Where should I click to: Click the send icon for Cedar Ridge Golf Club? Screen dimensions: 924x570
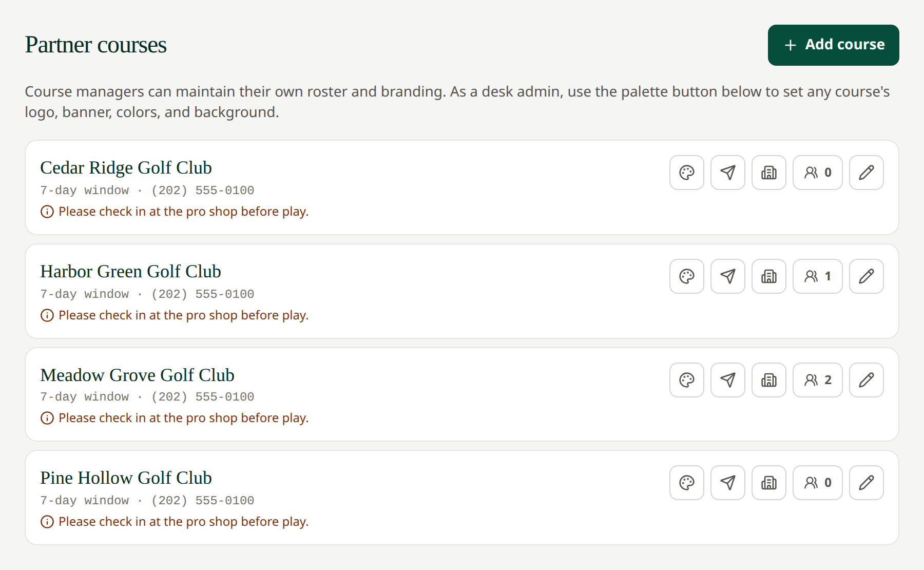coord(728,173)
